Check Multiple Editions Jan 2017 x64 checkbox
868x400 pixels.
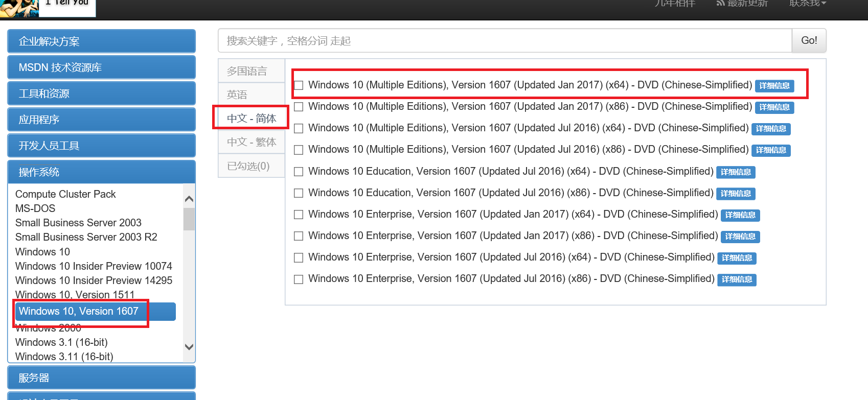[299, 85]
